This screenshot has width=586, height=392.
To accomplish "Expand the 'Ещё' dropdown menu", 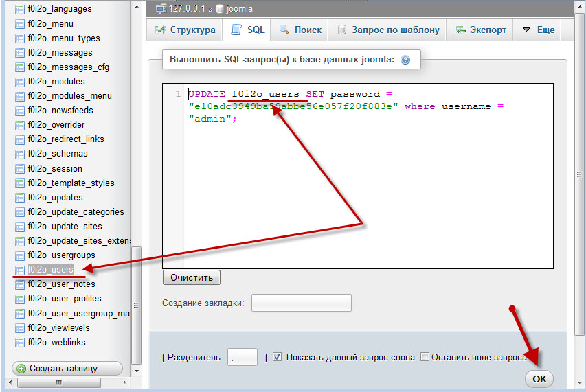I will point(538,30).
